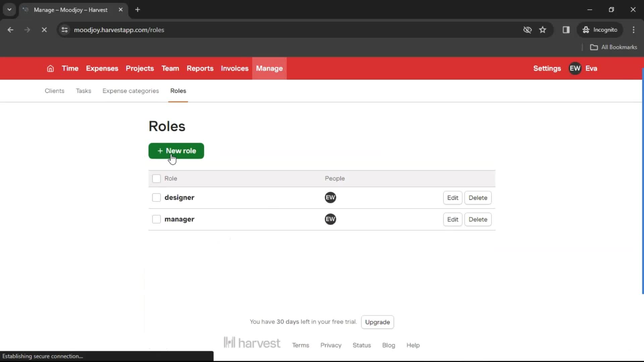Navigate to Expenses section

click(102, 68)
